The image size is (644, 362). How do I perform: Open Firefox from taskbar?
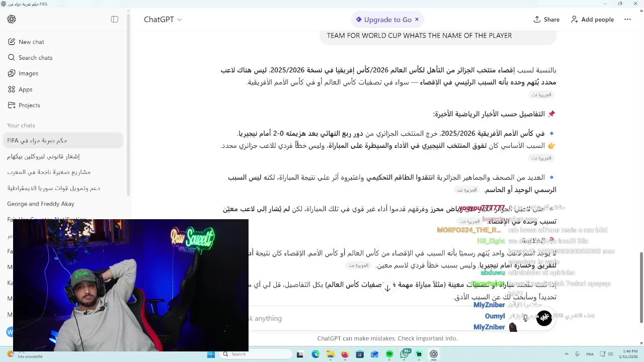click(x=345, y=354)
